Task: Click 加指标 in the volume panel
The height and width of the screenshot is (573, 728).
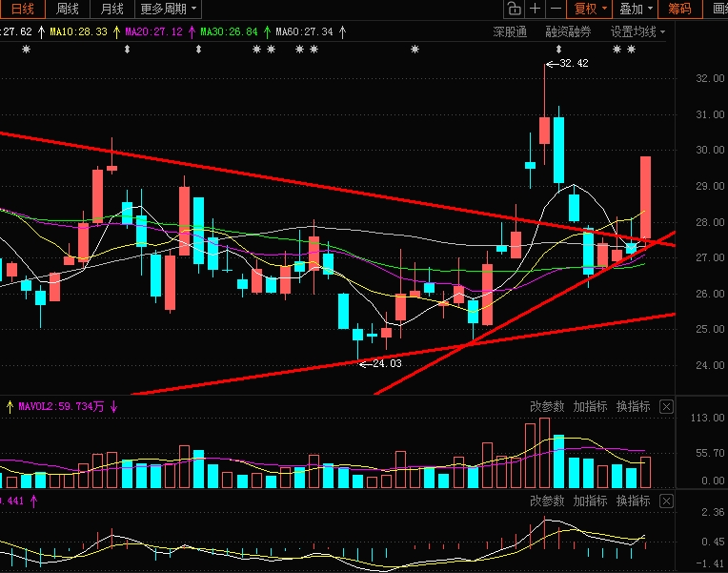Action: (x=590, y=407)
